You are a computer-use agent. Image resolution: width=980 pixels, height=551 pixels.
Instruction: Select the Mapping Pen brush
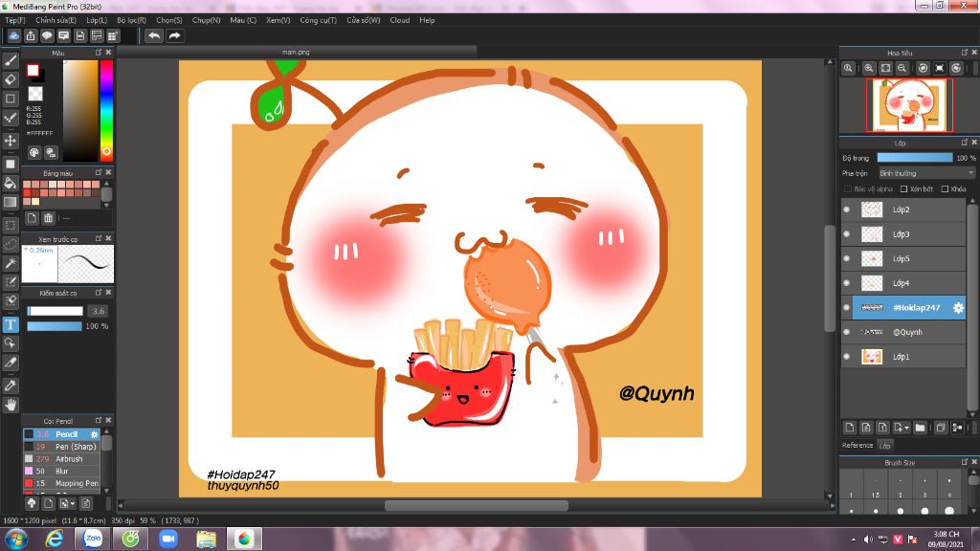click(x=61, y=483)
